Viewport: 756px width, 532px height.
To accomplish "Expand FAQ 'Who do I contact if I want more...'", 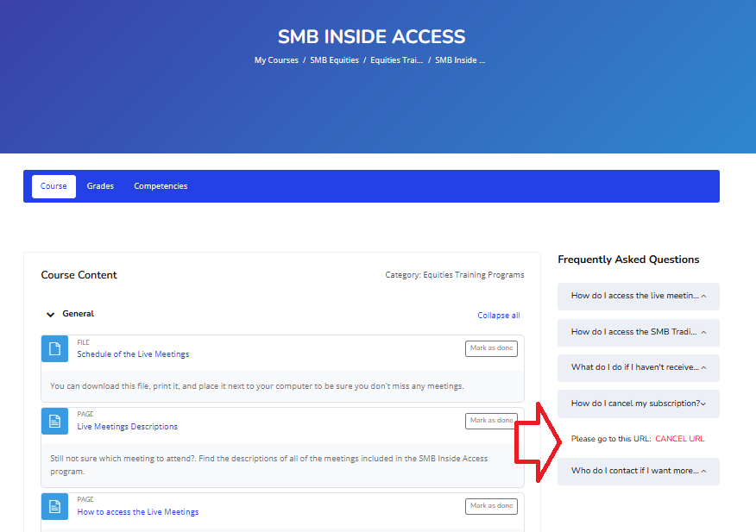I will coord(639,471).
